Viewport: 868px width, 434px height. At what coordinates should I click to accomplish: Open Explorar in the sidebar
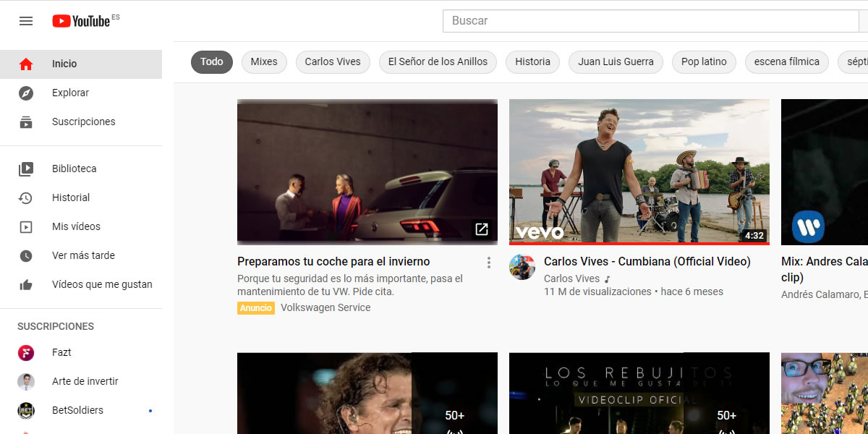point(81,93)
